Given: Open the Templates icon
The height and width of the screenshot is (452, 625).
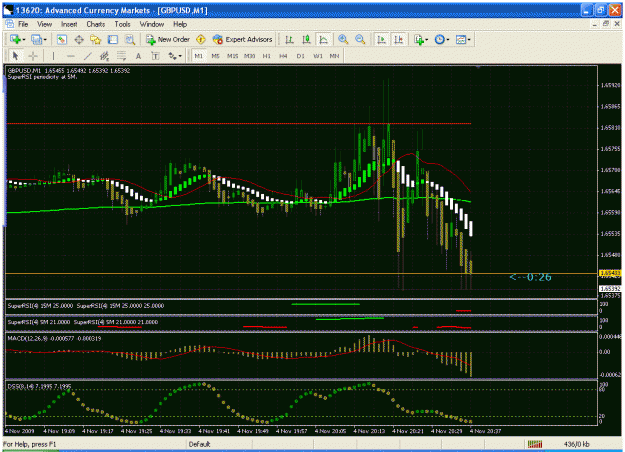Looking at the screenshot, I should tap(461, 39).
